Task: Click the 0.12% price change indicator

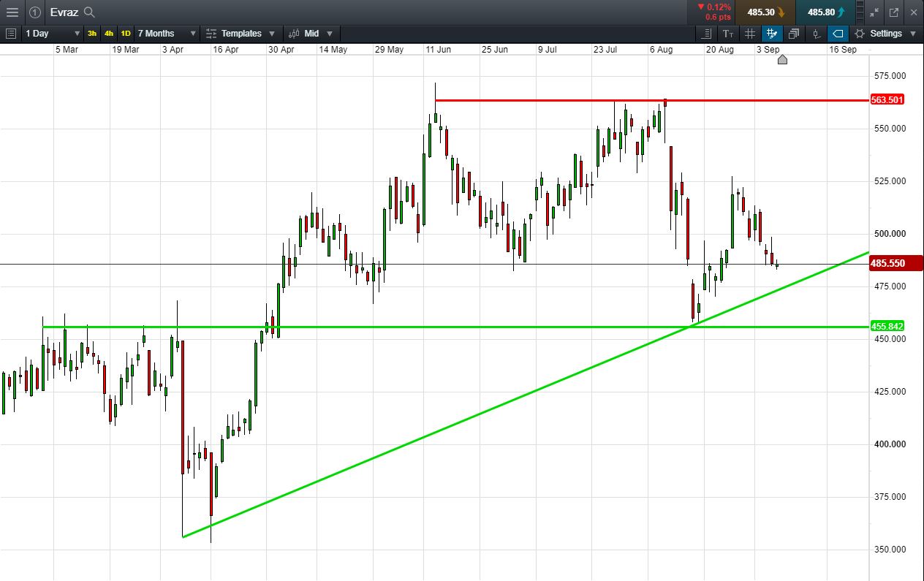Action: (718, 7)
